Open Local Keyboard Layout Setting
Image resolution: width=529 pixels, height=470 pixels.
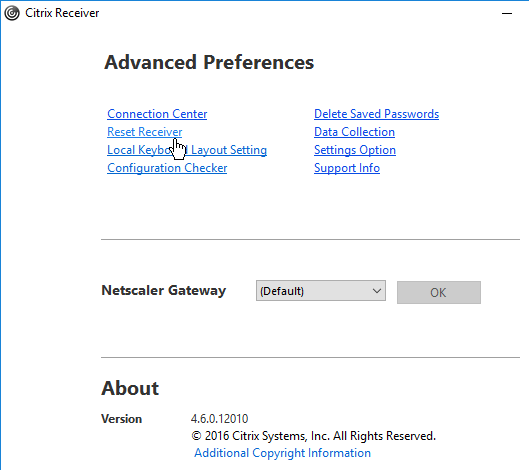point(187,150)
